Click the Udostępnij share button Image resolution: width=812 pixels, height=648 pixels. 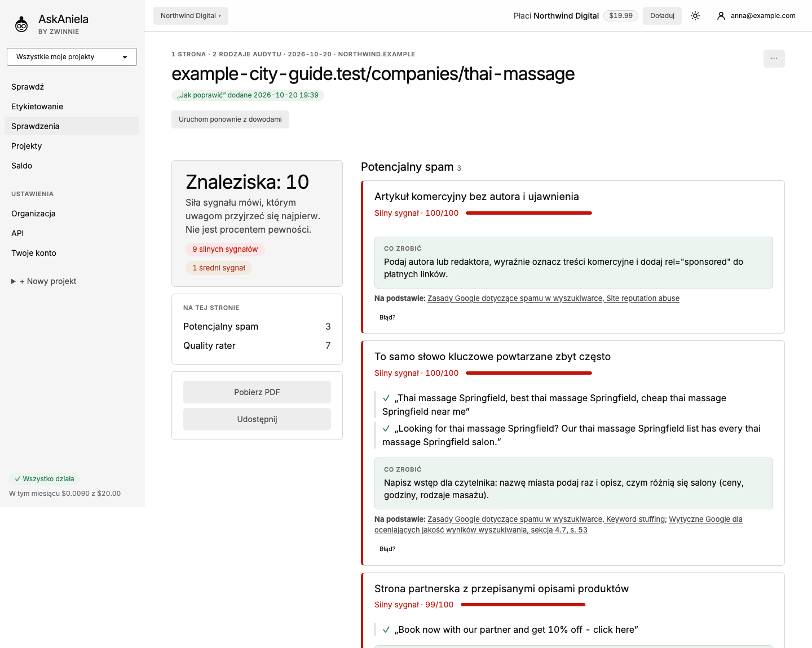pyautogui.click(x=257, y=419)
